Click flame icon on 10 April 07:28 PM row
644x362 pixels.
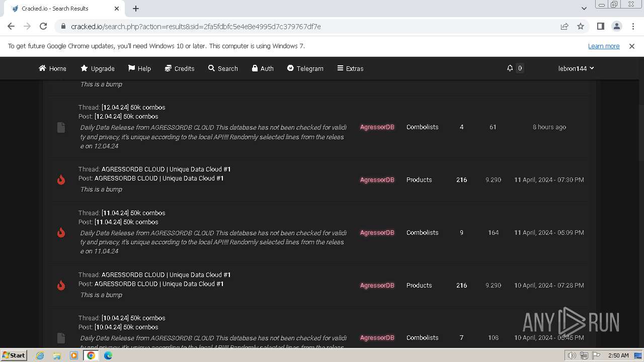coord(61,285)
